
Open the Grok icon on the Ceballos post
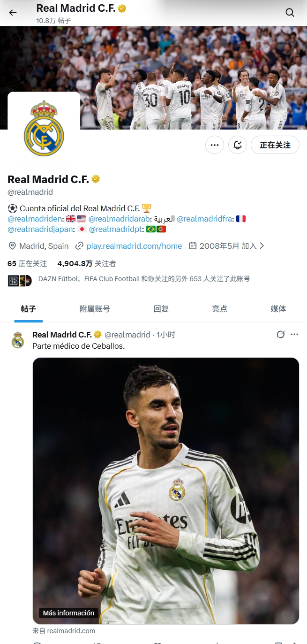point(280,334)
